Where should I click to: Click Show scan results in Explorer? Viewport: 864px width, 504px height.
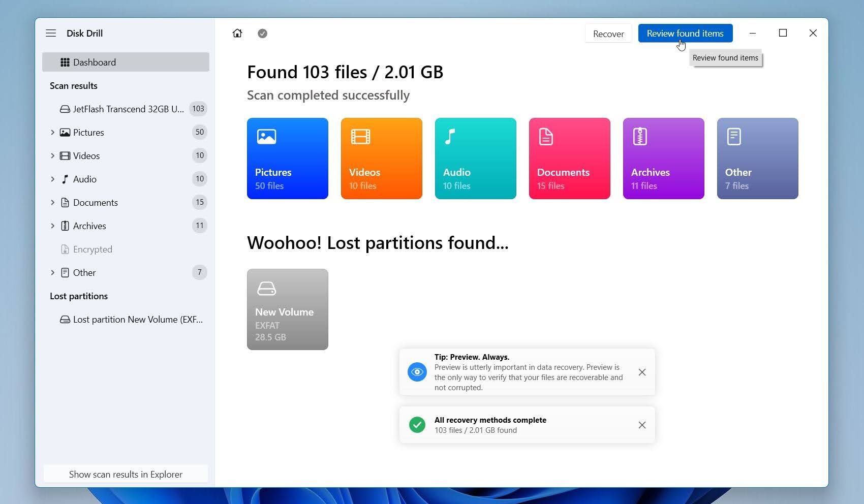point(126,474)
